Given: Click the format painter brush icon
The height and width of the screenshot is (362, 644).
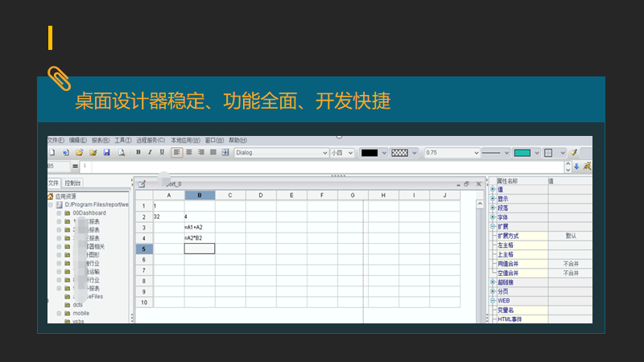Looking at the screenshot, I should 574,153.
